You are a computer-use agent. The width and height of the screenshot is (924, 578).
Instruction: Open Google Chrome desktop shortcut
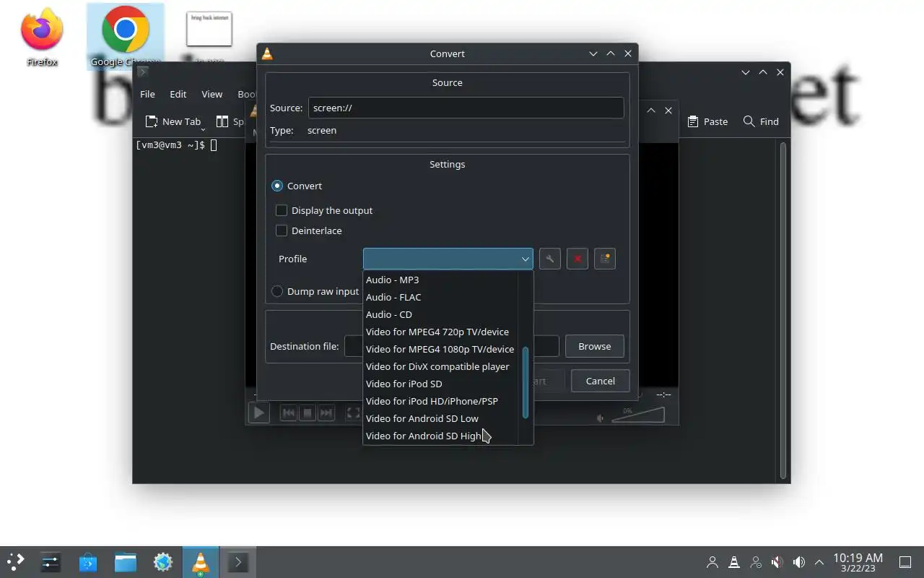pyautogui.click(x=125, y=36)
